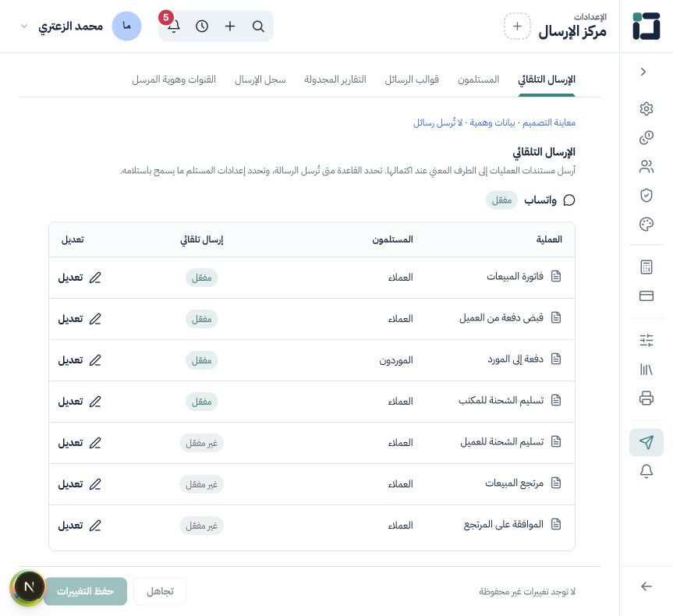Open notifications bell with badge 5
The image size is (673, 616).
(173, 27)
